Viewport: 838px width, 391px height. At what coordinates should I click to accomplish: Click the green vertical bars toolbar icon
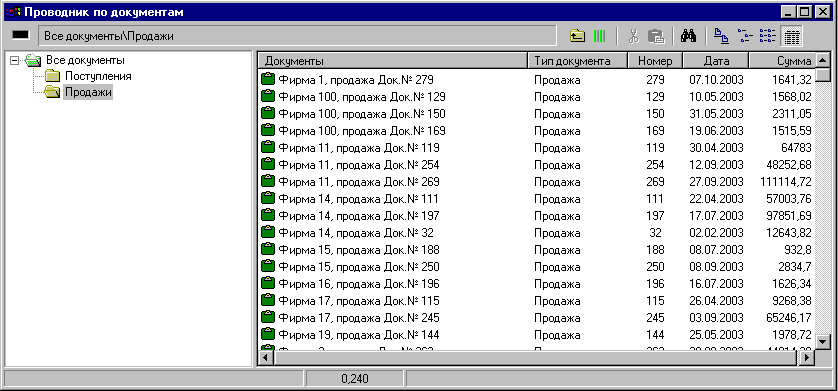click(600, 36)
